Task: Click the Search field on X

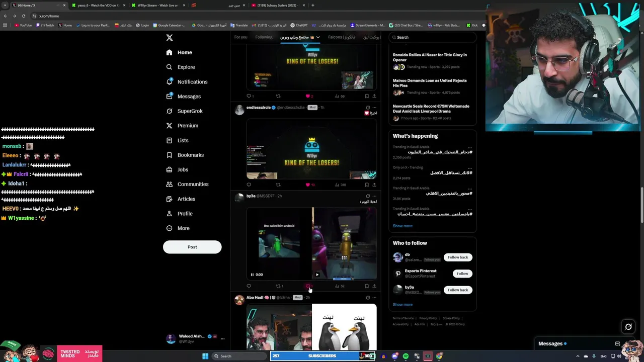Action: click(x=433, y=37)
